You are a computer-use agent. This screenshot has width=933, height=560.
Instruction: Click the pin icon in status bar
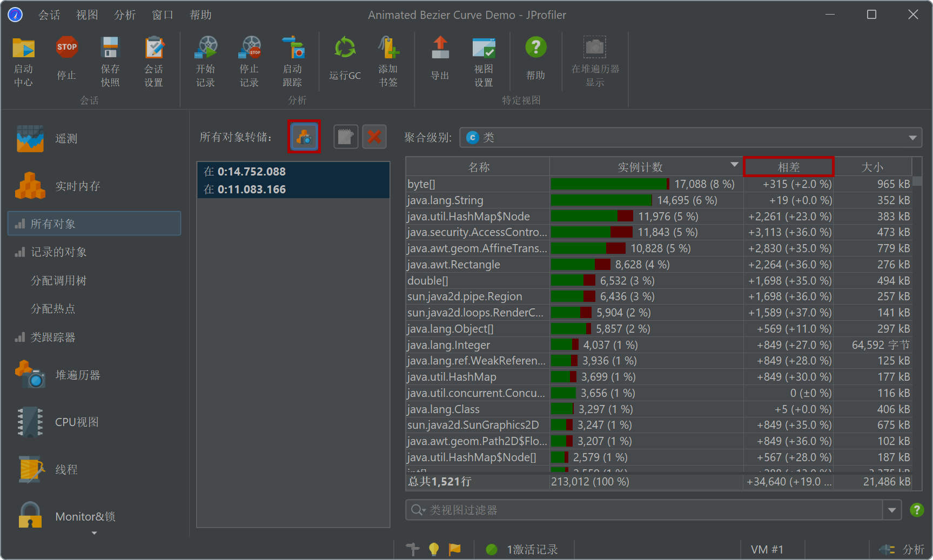click(x=413, y=549)
